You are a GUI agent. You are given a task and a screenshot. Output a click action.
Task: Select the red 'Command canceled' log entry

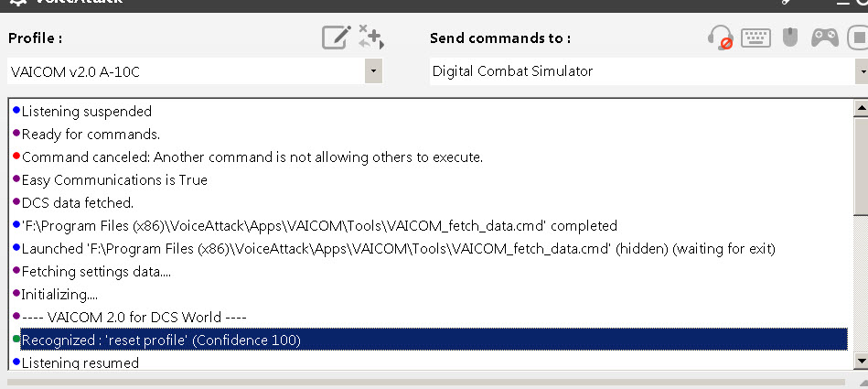click(x=252, y=157)
